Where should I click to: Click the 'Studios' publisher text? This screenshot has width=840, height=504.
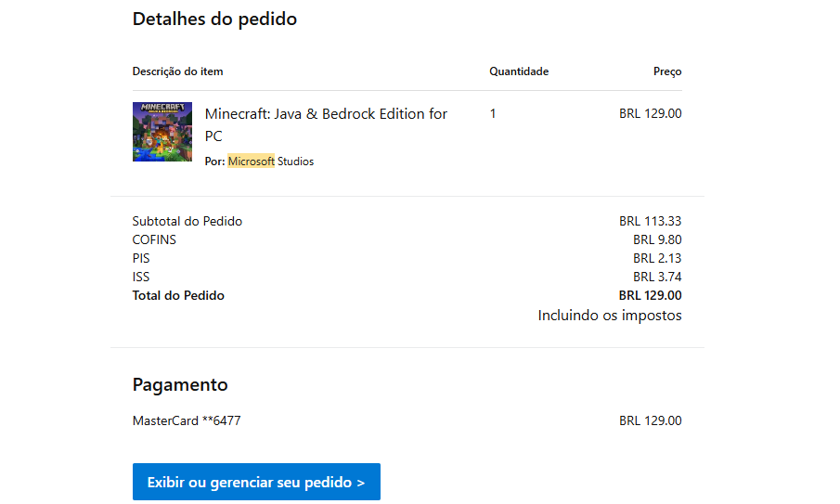coord(296,162)
